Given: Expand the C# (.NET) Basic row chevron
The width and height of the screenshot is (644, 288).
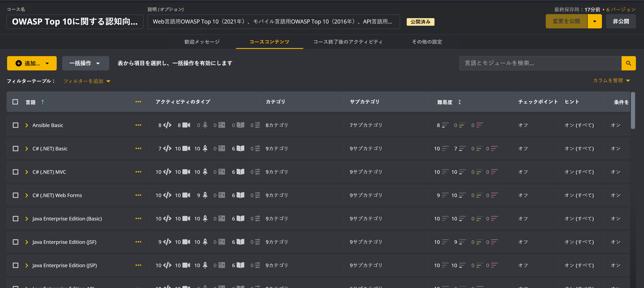Looking at the screenshot, I should pyautogui.click(x=27, y=149).
